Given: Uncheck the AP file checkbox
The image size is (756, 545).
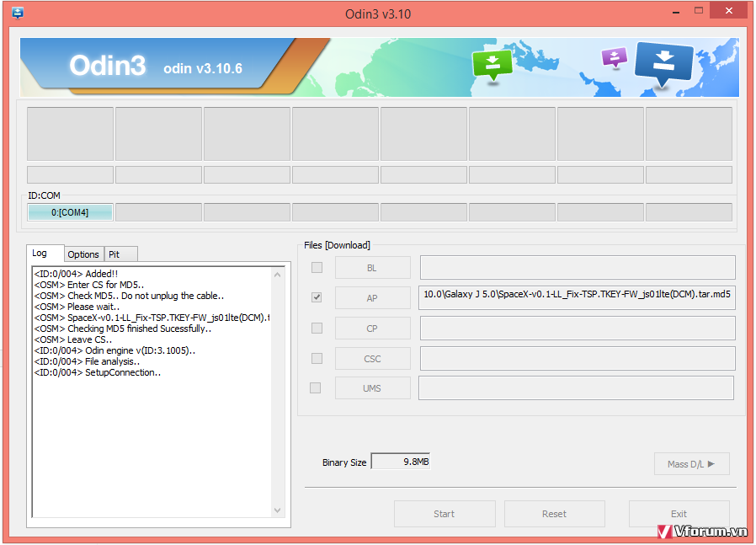Looking at the screenshot, I should 317,297.
